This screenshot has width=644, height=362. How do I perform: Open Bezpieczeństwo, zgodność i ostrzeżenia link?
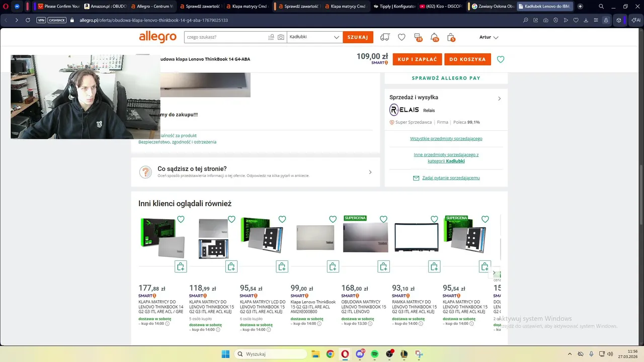177,142
